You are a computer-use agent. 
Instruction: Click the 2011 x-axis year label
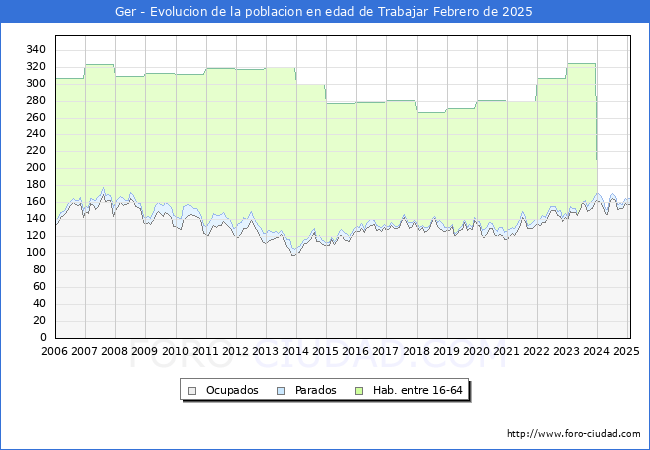click(206, 351)
